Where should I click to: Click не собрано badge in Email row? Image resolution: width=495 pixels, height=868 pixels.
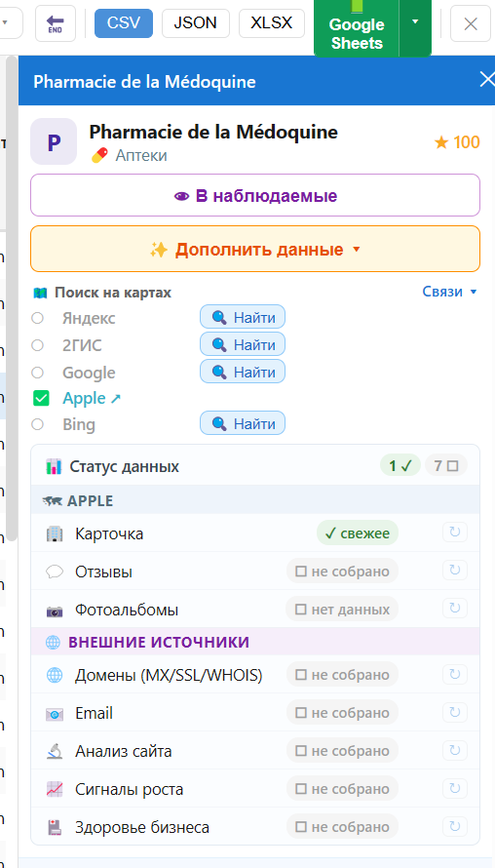click(342, 713)
